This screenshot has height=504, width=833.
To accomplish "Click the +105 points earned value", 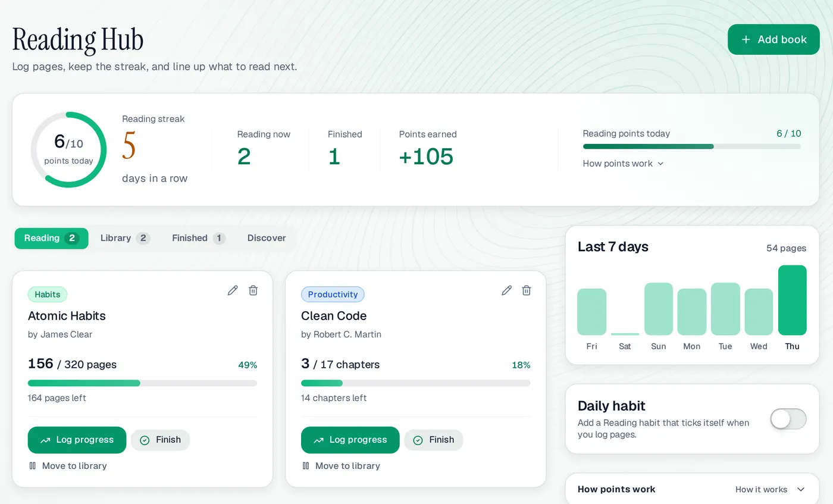I will point(426,156).
